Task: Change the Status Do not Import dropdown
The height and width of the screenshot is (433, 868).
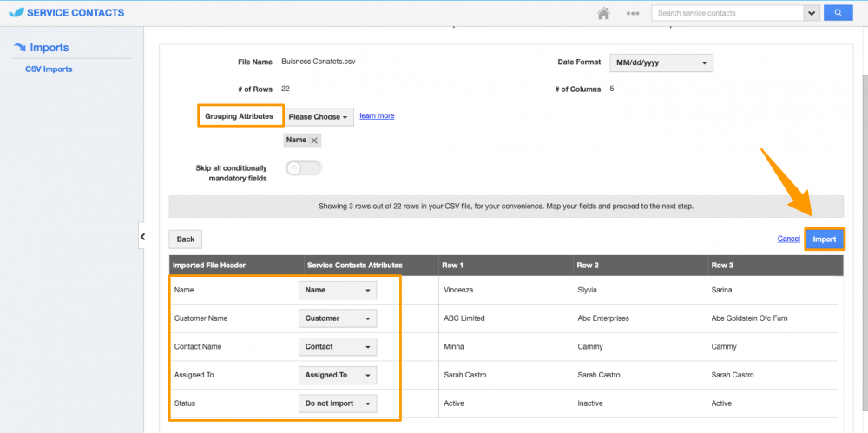Action: pos(338,403)
